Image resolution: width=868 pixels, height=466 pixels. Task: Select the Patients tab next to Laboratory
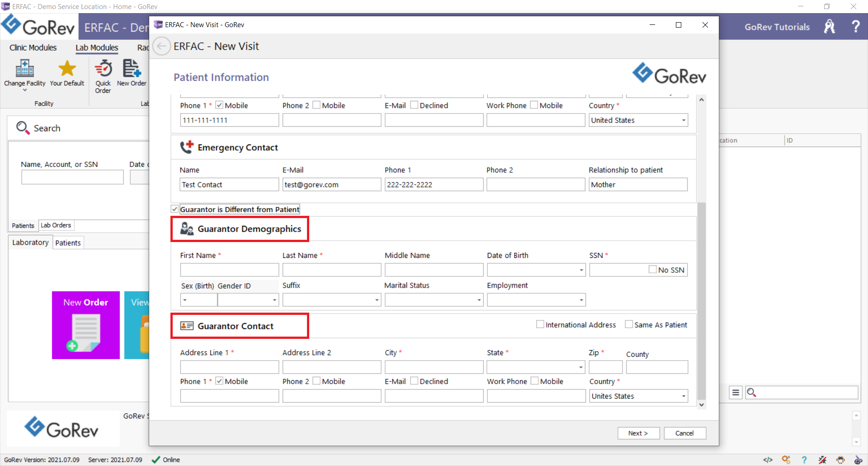pyautogui.click(x=68, y=243)
